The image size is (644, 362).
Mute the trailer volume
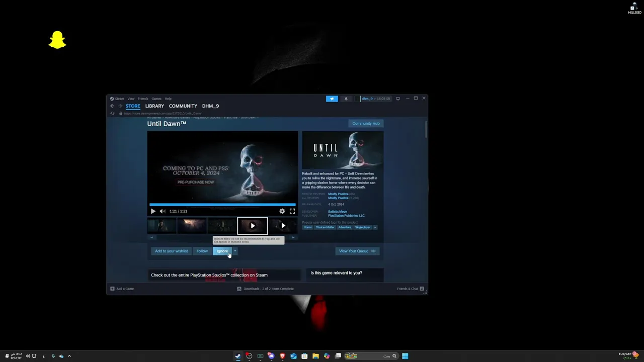tap(162, 211)
